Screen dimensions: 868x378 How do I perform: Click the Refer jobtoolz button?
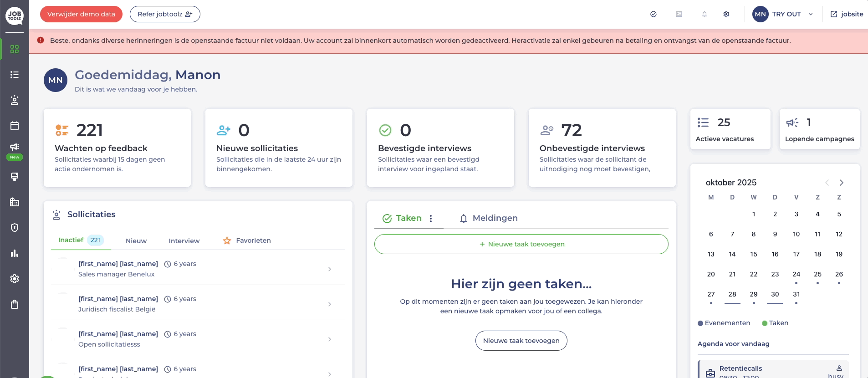[165, 14]
